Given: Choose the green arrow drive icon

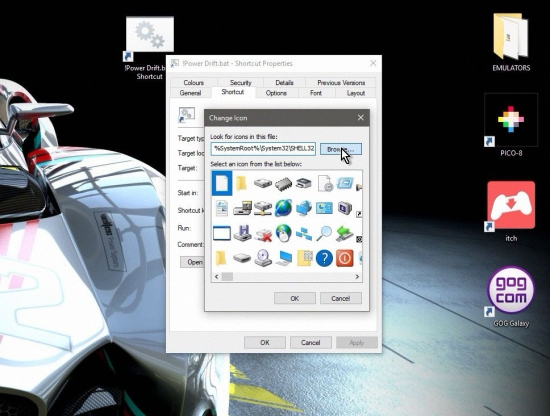Looking at the screenshot, I should 344,233.
